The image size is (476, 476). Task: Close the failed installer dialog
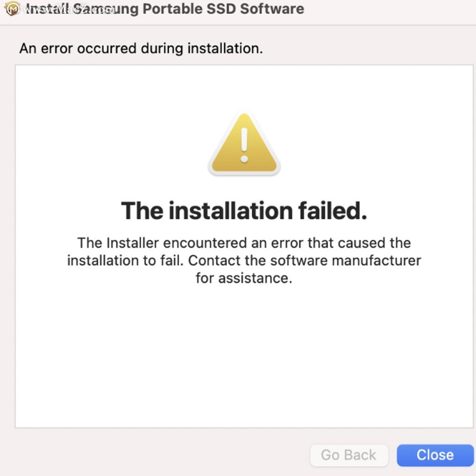coord(435,455)
